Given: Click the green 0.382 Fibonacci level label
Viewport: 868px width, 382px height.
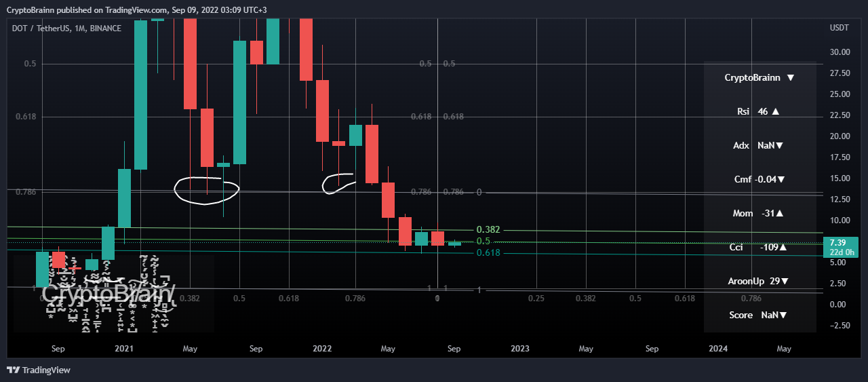Looking at the screenshot, I should point(488,230).
